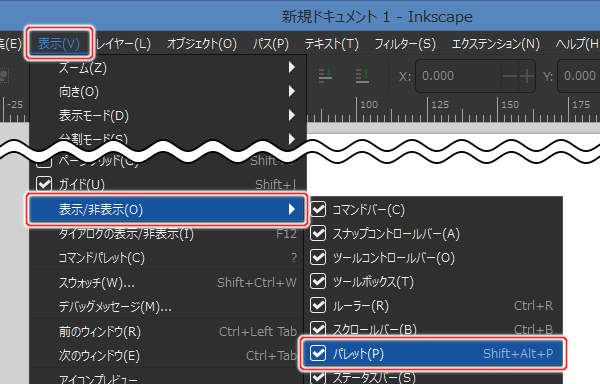
Task: Open the オブジェクト(O) menu
Action: (202, 44)
